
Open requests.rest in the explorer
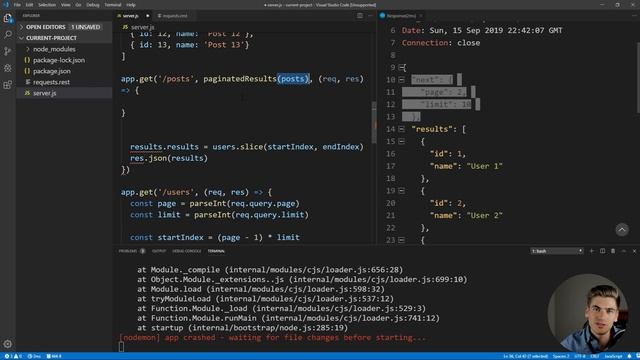51,82
